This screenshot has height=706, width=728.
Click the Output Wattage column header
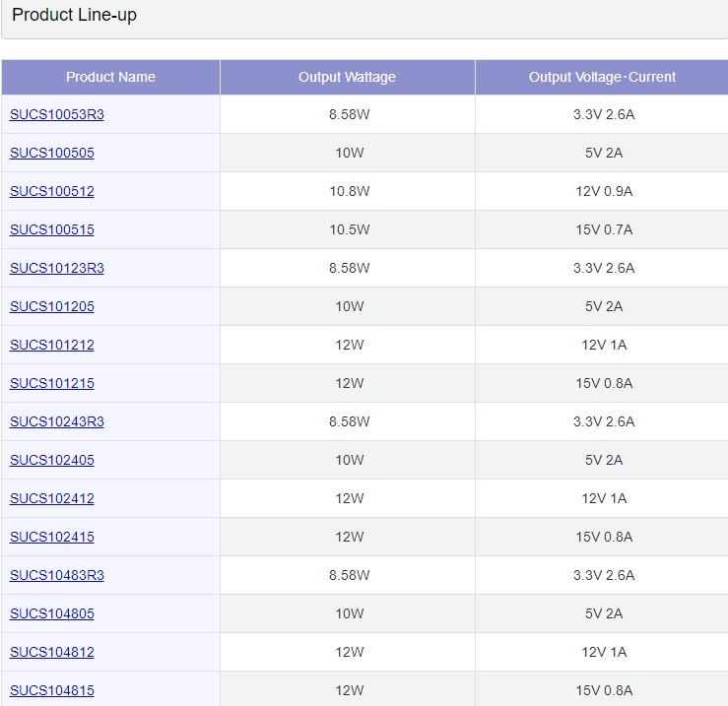(x=347, y=77)
